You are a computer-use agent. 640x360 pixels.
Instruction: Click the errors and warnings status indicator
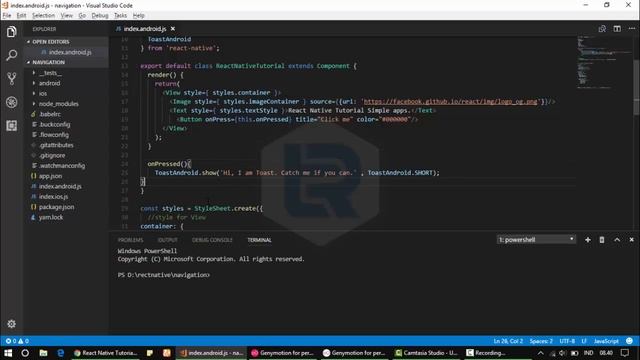(x=17, y=341)
